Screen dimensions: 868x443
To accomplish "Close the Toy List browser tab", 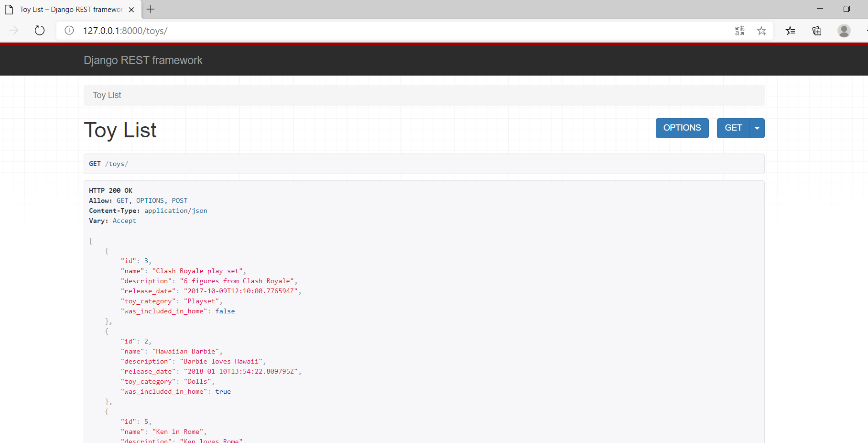I will [x=131, y=10].
